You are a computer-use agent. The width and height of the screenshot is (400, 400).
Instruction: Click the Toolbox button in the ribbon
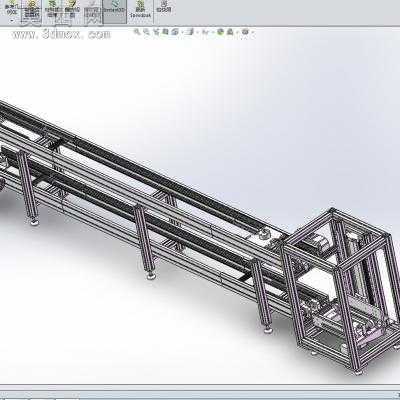point(140,9)
